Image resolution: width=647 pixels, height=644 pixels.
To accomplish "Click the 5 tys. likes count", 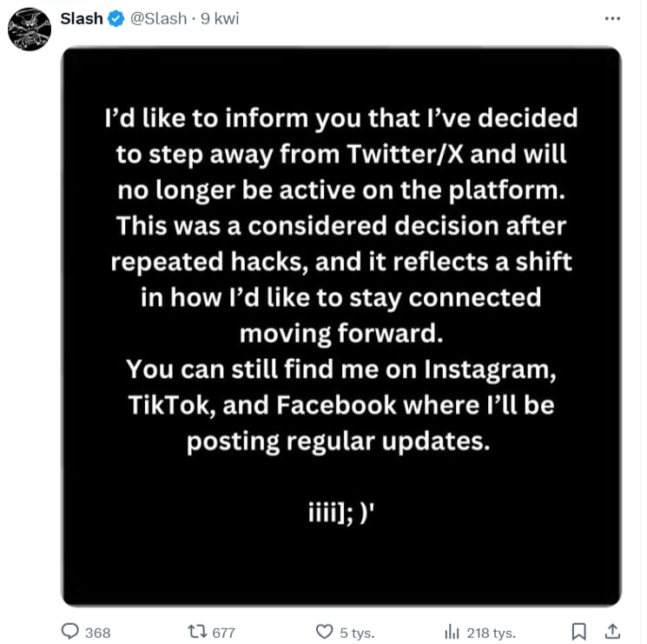I will (357, 633).
